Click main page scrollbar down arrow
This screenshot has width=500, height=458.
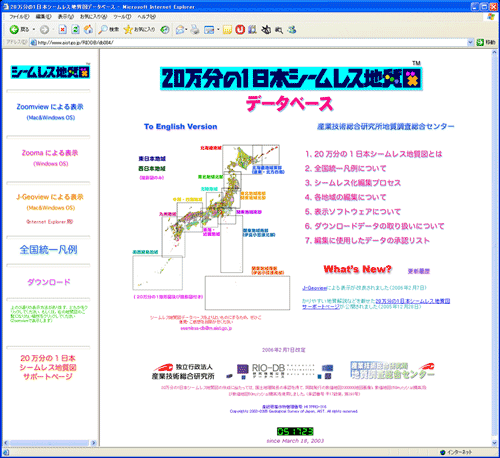(494, 443)
